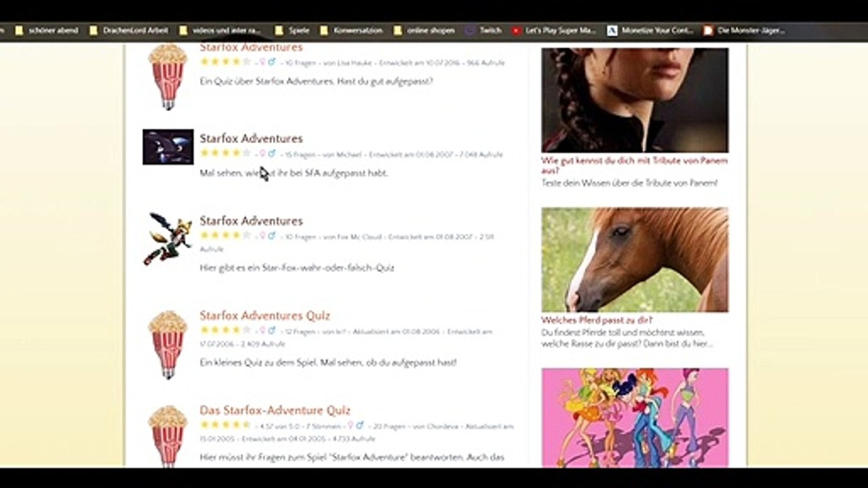Screen dimensions: 868x488
Task: Click 'Ein kleines Quiz zu dem Spiel' description
Action: point(328,363)
